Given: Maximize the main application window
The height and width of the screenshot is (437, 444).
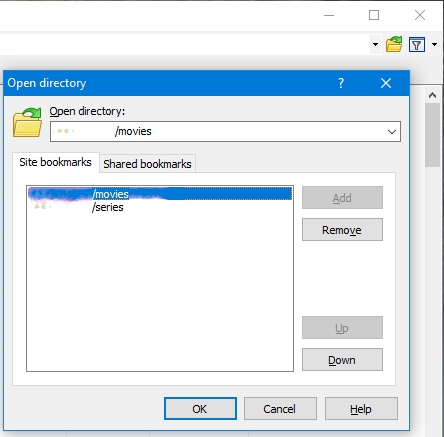Looking at the screenshot, I should 374,15.
